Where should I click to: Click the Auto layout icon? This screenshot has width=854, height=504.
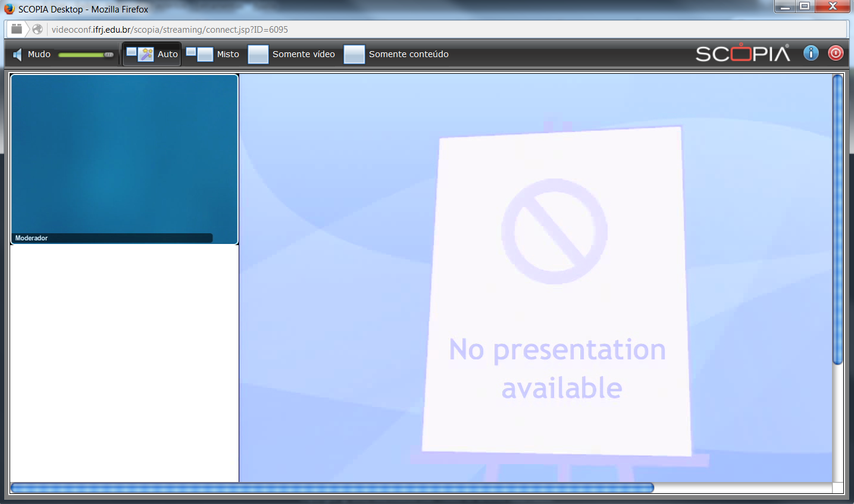tap(140, 54)
